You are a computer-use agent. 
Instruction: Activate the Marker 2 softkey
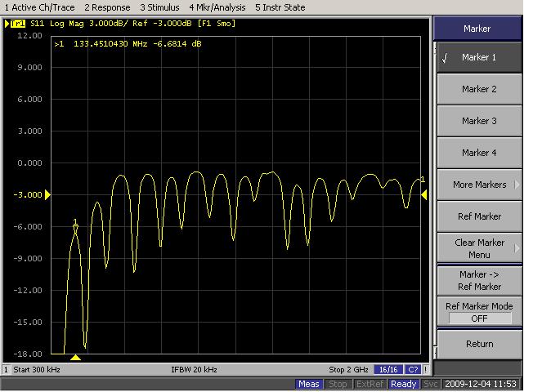coord(479,89)
